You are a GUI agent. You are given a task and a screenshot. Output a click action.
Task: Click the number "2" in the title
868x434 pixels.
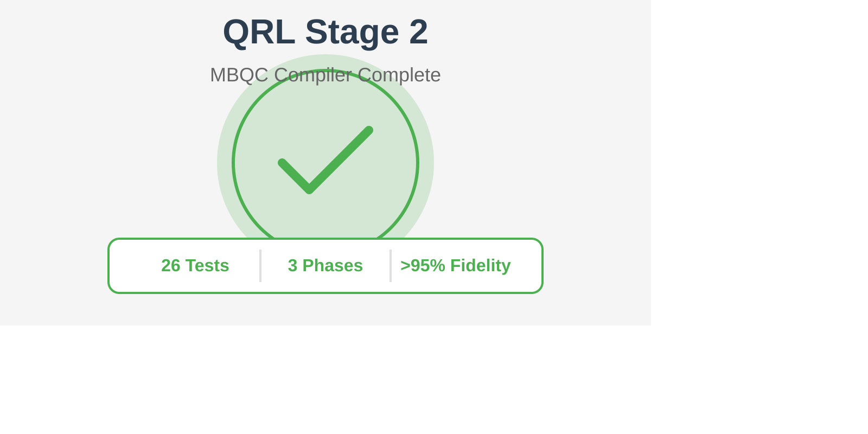[x=418, y=32]
